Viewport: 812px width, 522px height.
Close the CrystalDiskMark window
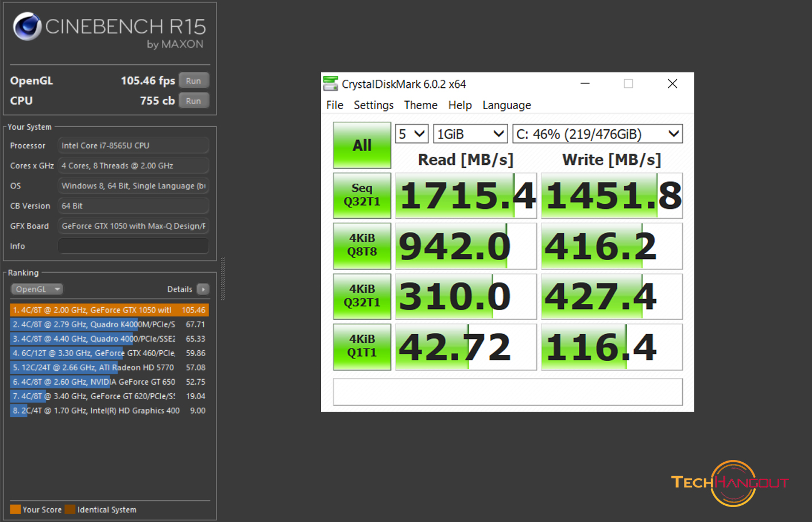coord(672,84)
